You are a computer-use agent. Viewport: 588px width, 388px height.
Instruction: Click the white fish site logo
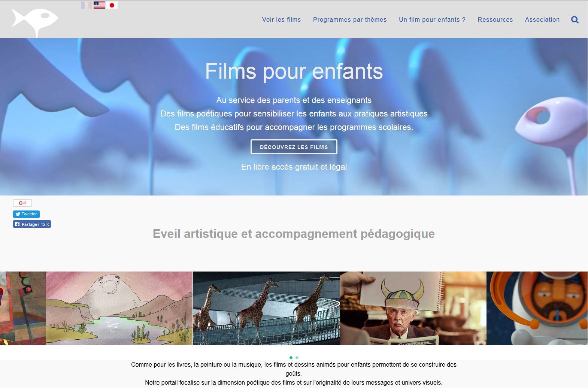(35, 22)
